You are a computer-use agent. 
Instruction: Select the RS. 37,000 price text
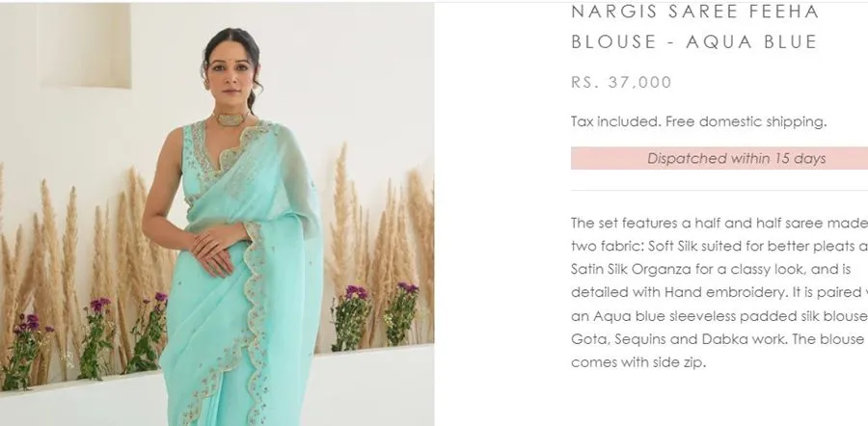pos(621,83)
